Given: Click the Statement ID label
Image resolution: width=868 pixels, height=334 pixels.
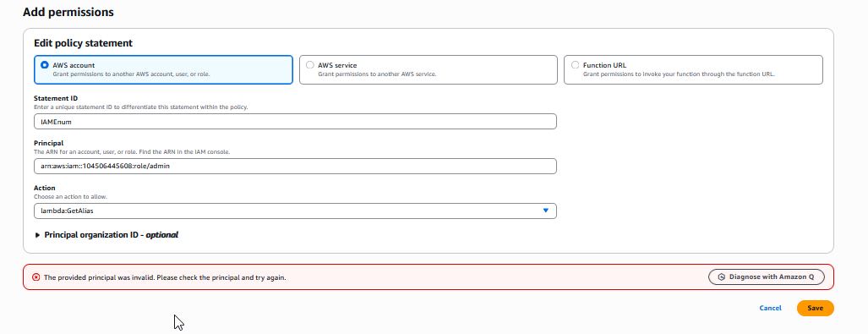Looking at the screenshot, I should [x=56, y=98].
